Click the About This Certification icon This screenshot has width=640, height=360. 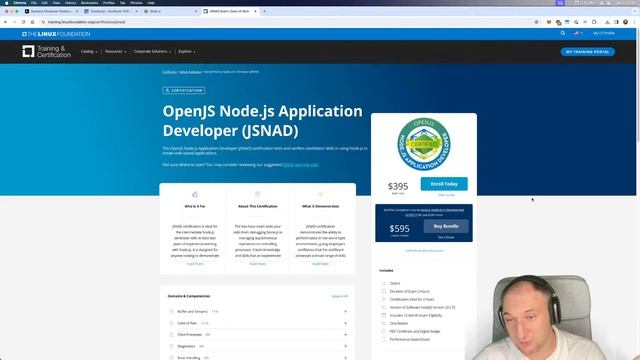[258, 194]
